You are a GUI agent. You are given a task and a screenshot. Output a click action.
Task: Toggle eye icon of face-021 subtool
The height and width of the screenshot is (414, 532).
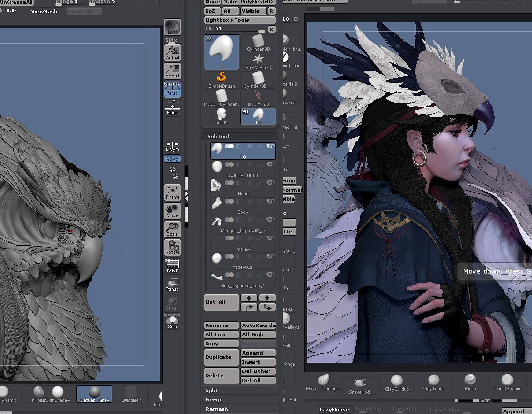point(270,256)
